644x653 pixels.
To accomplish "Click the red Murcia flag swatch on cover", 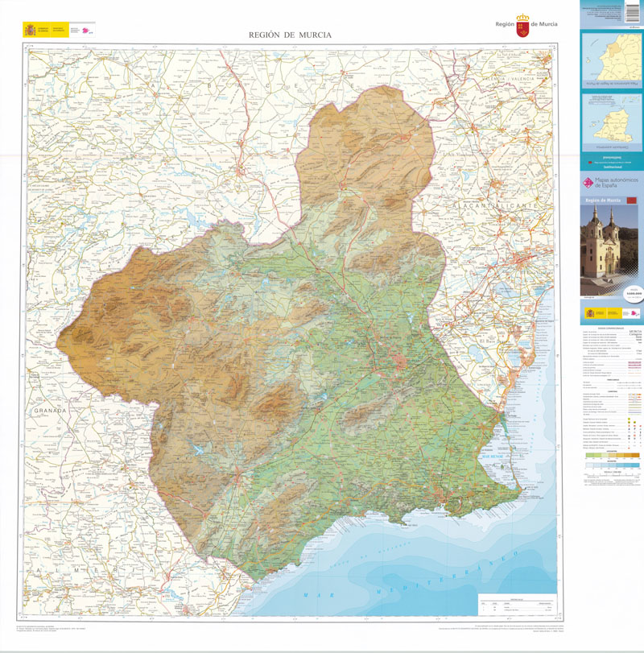I will 631,200.
